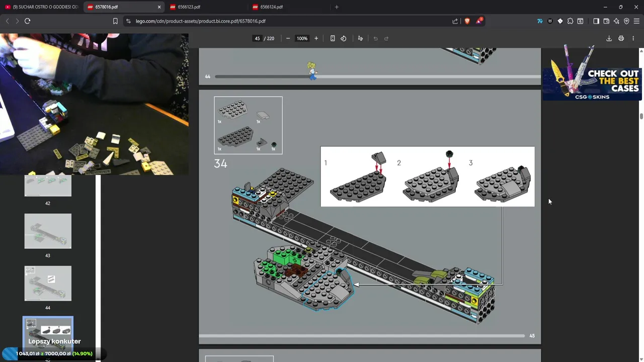Rotate the PDF counterclockwise

tap(344, 38)
